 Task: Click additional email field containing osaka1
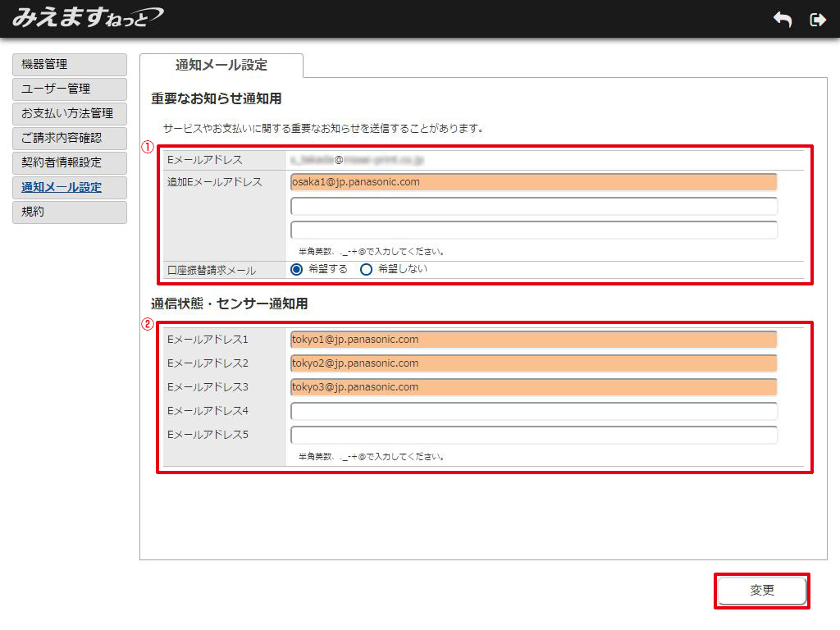tap(533, 182)
